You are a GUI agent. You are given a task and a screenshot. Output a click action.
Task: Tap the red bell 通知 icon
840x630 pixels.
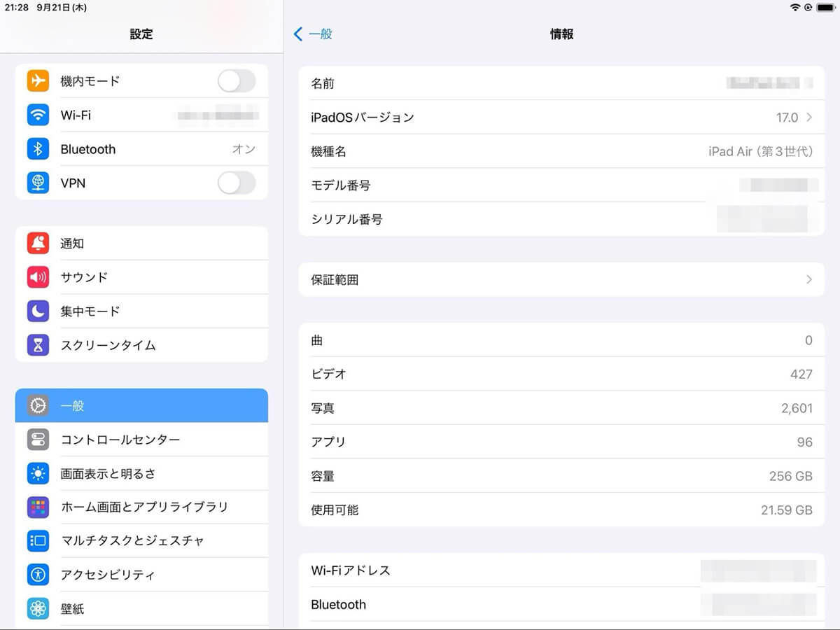click(38, 243)
